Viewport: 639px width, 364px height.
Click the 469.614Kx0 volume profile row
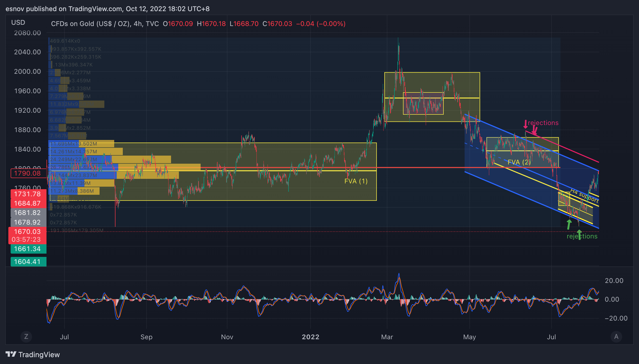[x=65, y=41]
